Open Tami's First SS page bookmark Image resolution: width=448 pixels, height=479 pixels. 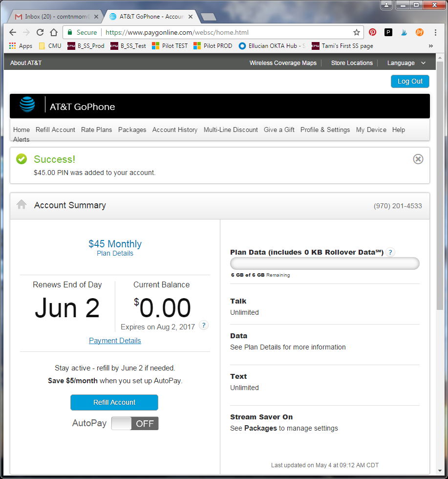(342, 46)
